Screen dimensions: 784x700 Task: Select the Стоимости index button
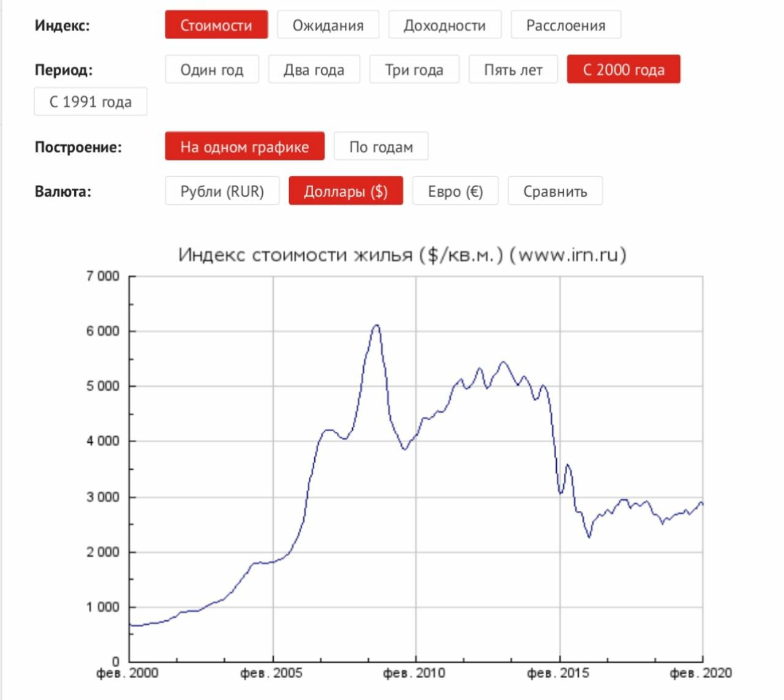pos(216,25)
